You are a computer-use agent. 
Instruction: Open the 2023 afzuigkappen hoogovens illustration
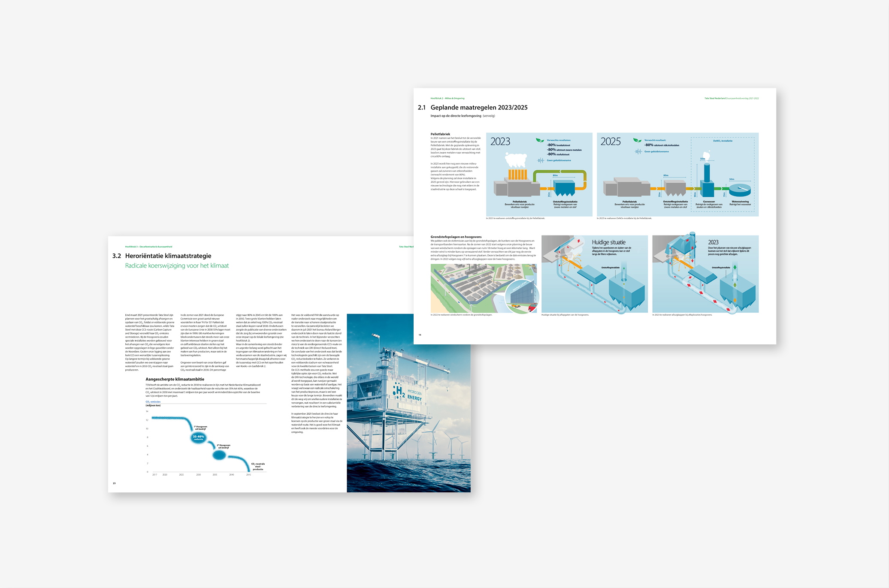[705, 274]
